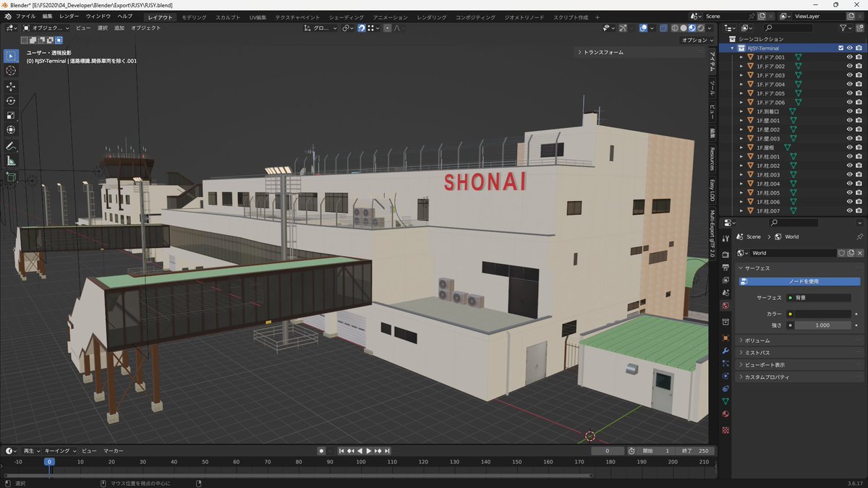Screen dimensions: 868x488
Task: Open the 編集 menu
Action: click(47, 16)
